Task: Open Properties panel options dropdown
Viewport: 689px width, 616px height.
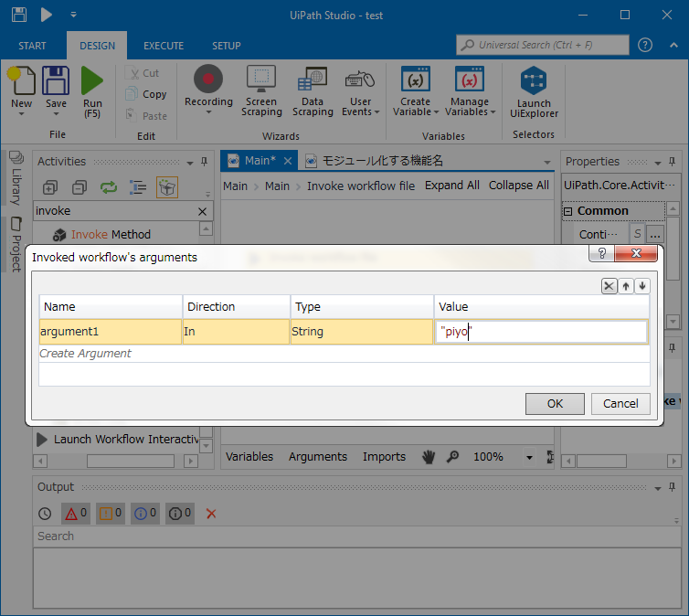Action: 658,163
